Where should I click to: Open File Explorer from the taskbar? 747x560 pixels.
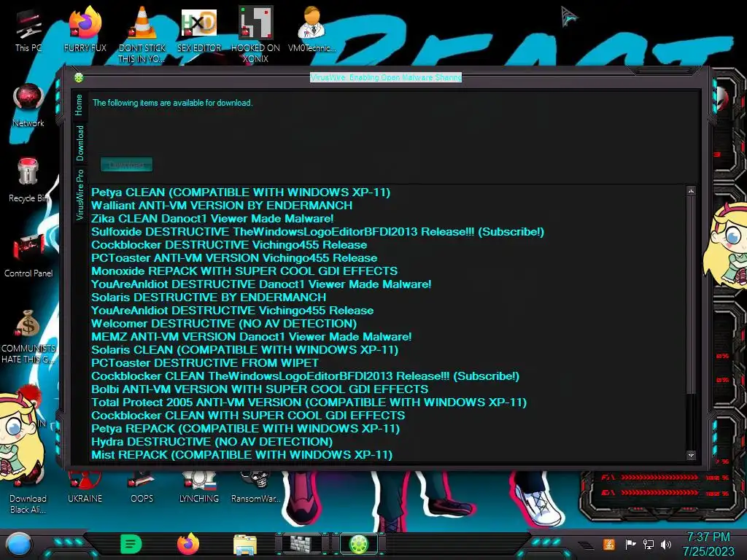coord(245,545)
